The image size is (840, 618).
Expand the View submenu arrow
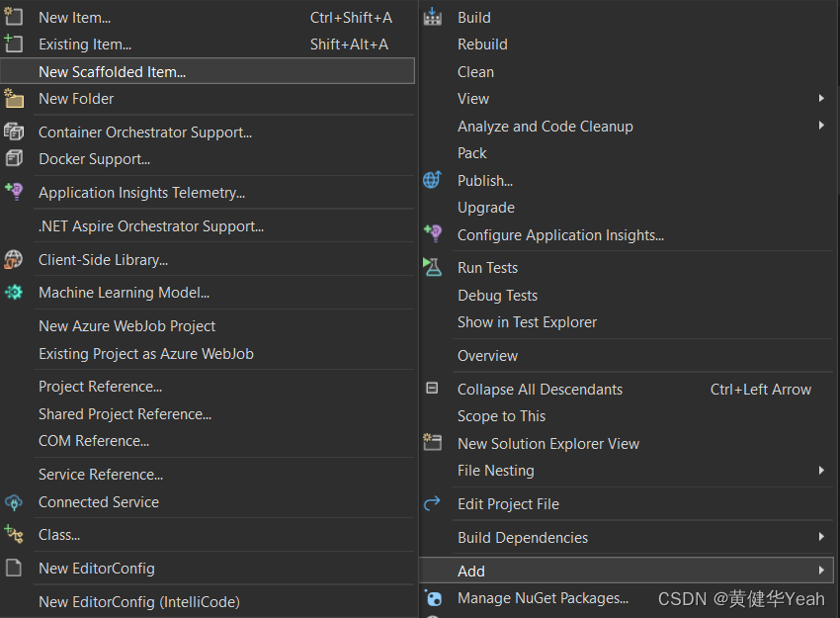click(821, 98)
